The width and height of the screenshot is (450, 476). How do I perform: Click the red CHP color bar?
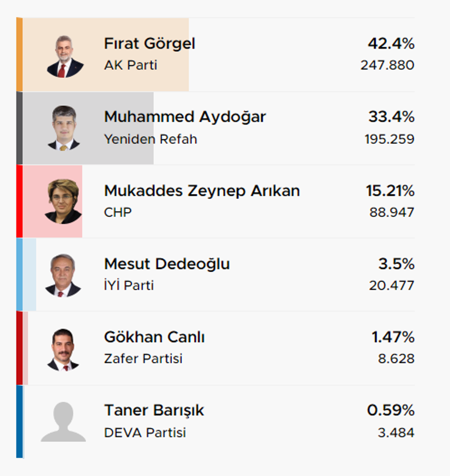pos(19,201)
